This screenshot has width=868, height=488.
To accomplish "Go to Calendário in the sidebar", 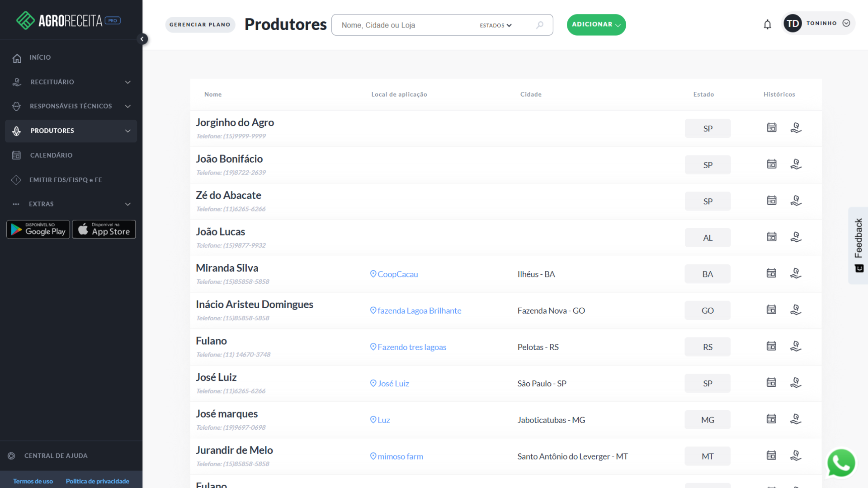I will pyautogui.click(x=51, y=155).
